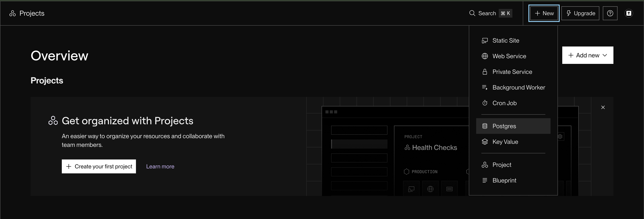This screenshot has height=219, width=644.
Task: Click the Get organized with Projects heading
Action: tap(127, 121)
